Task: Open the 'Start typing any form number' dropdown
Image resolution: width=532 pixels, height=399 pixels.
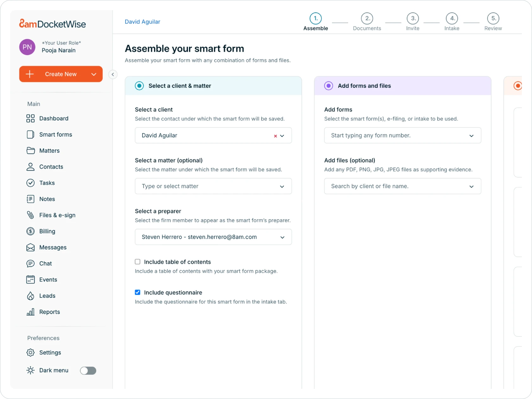Action: pos(402,136)
